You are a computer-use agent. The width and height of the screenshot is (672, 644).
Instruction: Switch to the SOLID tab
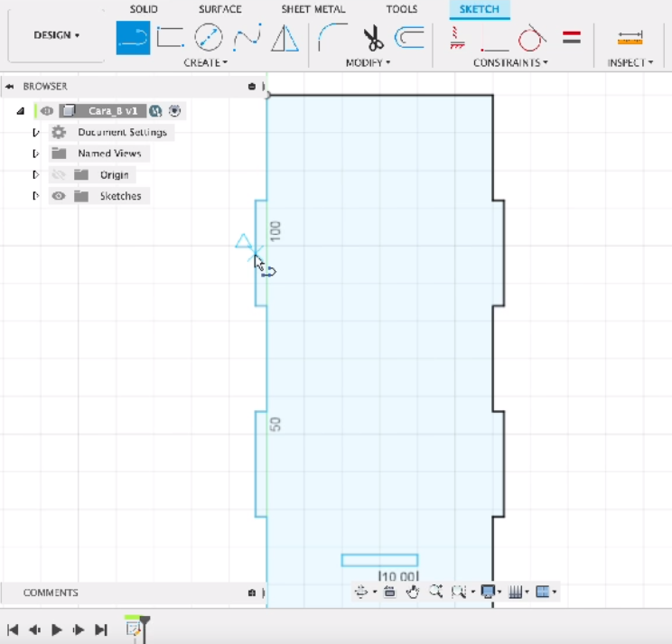point(144,9)
